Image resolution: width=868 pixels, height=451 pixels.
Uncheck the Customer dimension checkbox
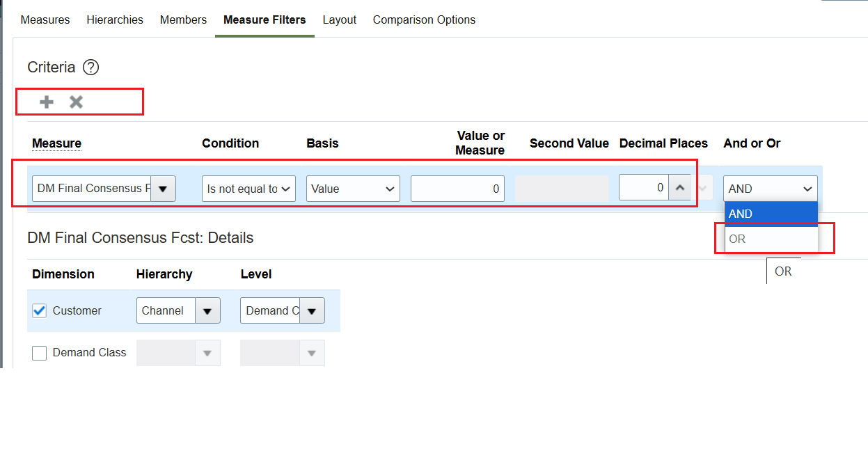coord(39,310)
